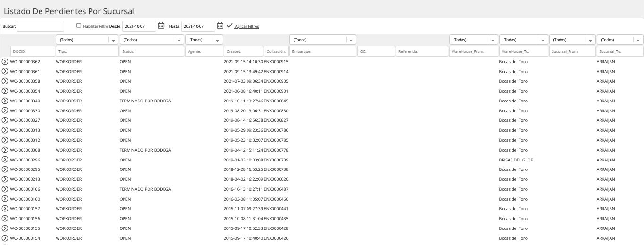Expand row WO-000000340 with its arrow icon

click(5, 101)
